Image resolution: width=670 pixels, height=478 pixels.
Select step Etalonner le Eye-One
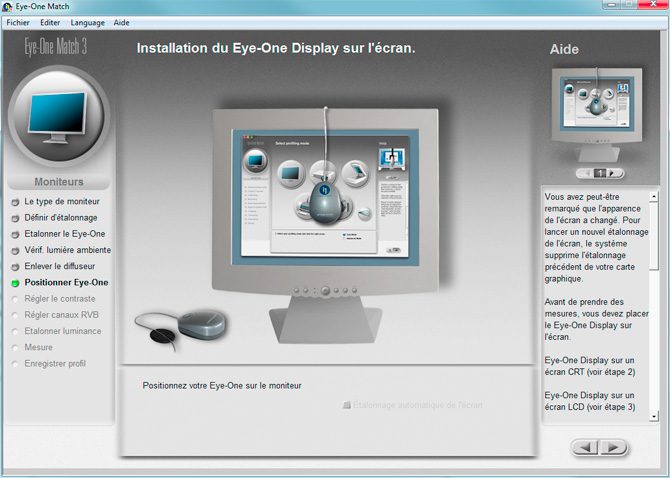coord(65,234)
